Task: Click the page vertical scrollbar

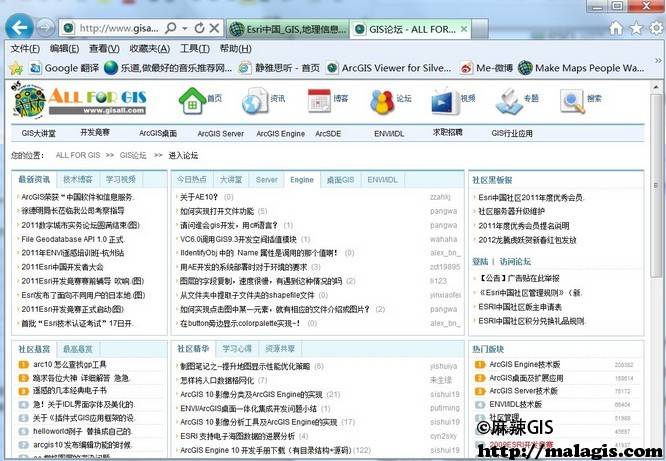Action: tap(656, 186)
